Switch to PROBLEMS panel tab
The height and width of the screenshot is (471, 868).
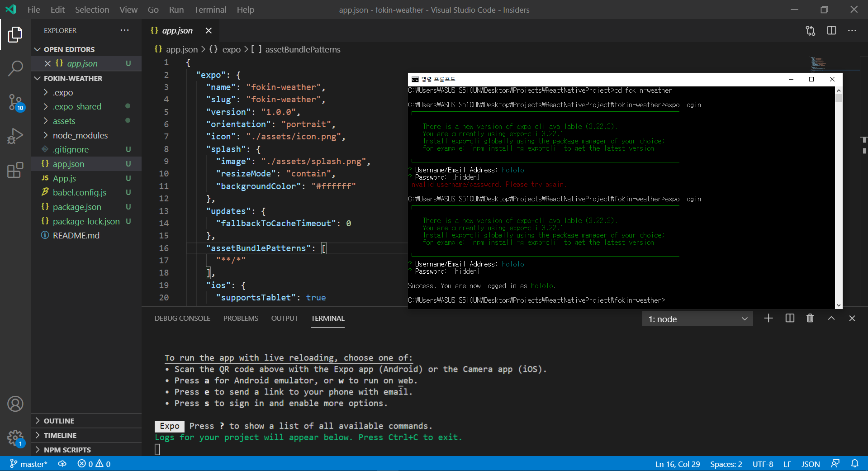click(241, 318)
